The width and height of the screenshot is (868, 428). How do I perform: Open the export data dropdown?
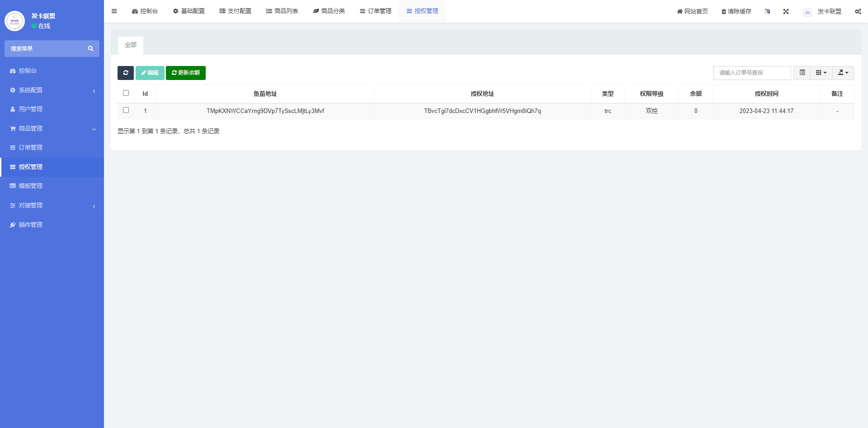tap(843, 73)
